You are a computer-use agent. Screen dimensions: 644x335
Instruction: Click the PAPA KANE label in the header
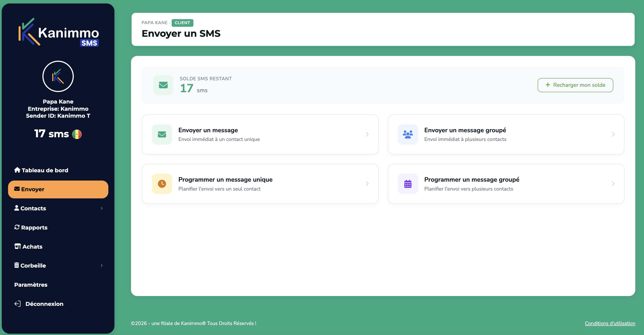[154, 22]
